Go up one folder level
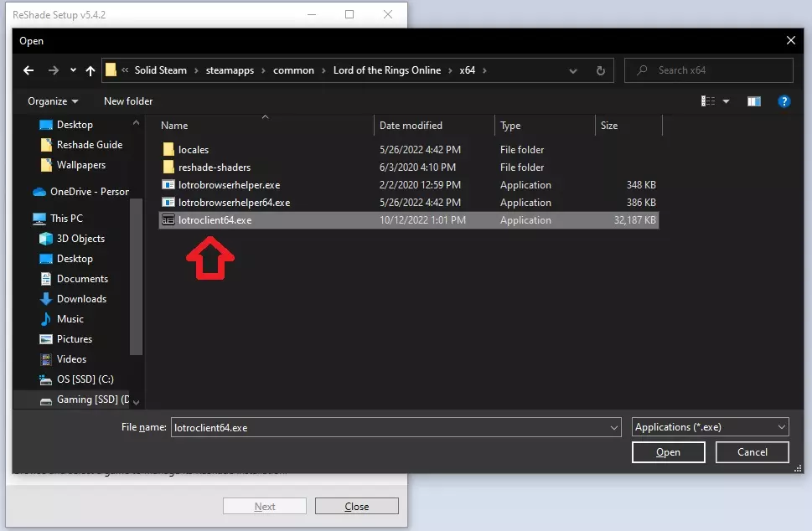 click(91, 70)
